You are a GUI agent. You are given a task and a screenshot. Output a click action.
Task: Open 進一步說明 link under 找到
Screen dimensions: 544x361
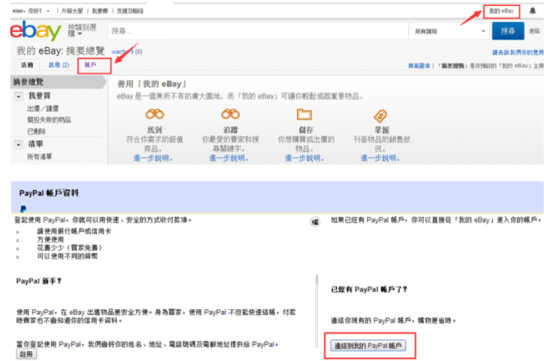tap(153, 158)
